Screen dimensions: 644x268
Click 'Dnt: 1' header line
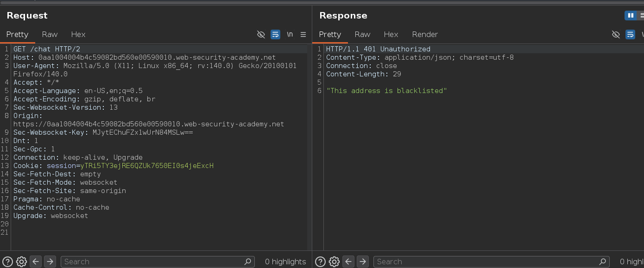point(26,141)
